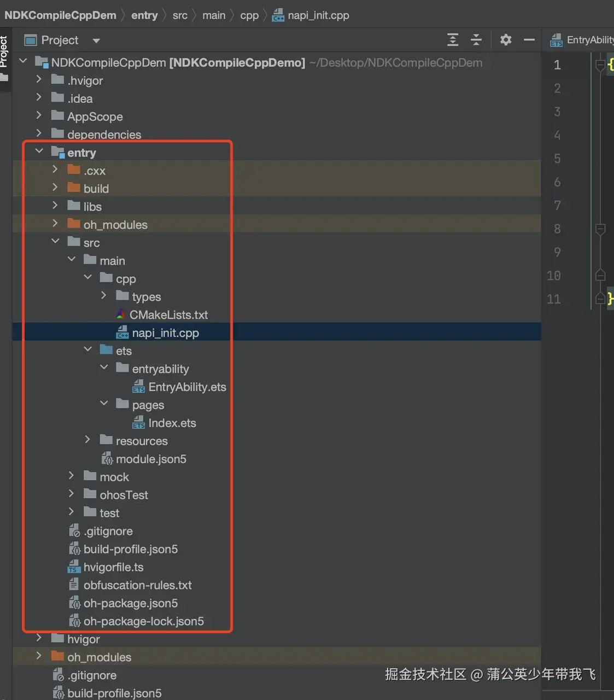Viewport: 614px width, 700px height.
Task: Collapse the NDKCompileCppDem root project node
Action: 23,61
